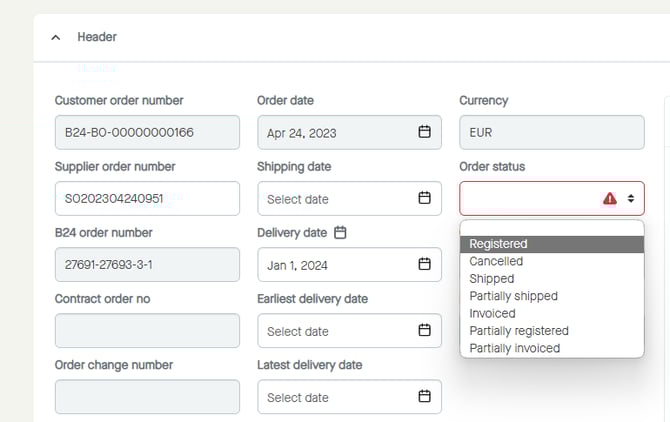670x422 pixels.
Task: Collapse the Header section chevron
Action: point(56,37)
